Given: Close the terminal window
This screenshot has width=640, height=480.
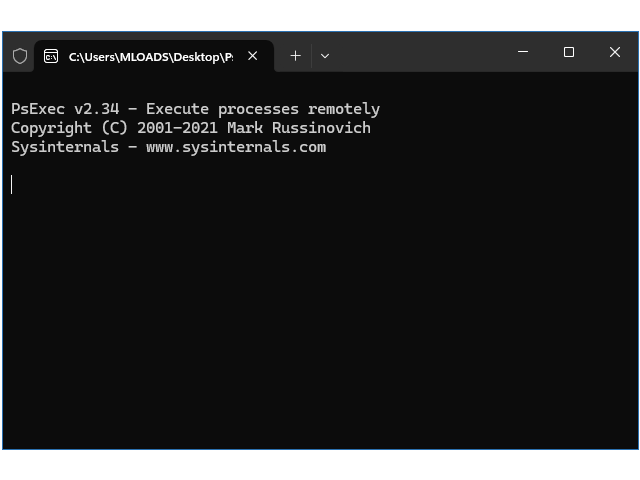Looking at the screenshot, I should (x=615, y=52).
